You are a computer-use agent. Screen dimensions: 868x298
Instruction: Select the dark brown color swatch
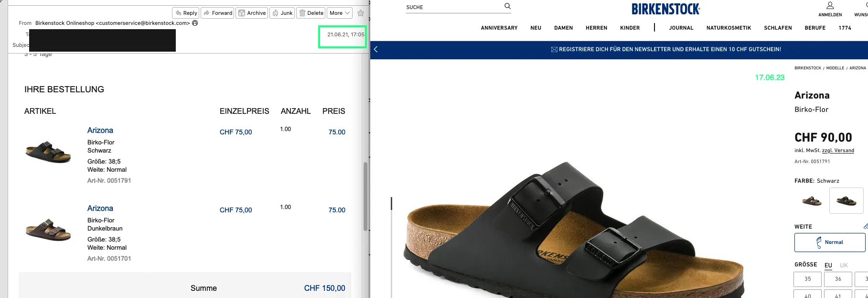coord(812,200)
